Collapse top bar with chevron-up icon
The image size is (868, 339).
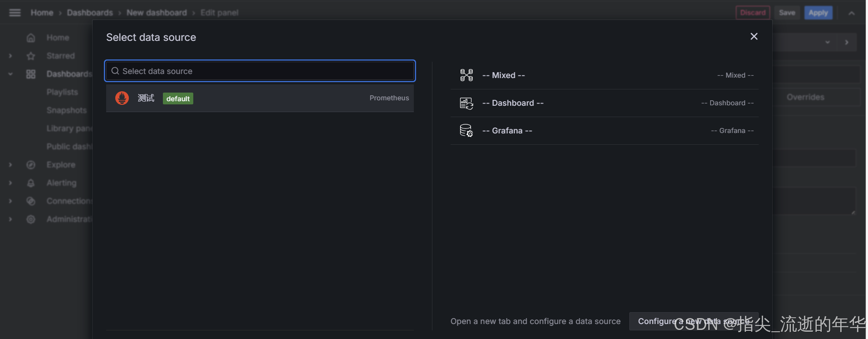852,13
